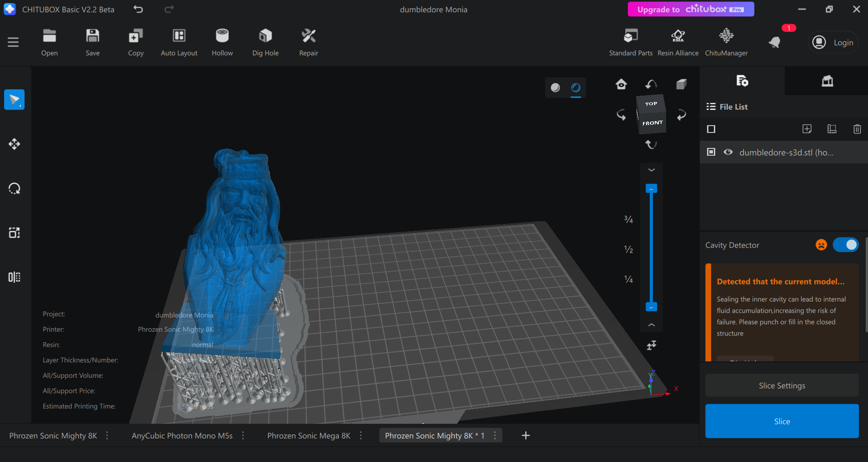Activate the Select arrow tool
868x462 pixels.
(14, 100)
